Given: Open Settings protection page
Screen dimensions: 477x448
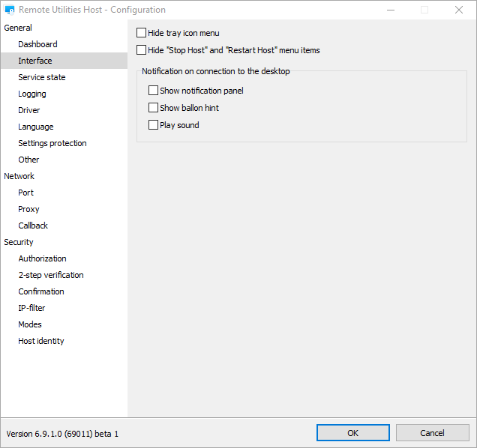Looking at the screenshot, I should tap(52, 143).
